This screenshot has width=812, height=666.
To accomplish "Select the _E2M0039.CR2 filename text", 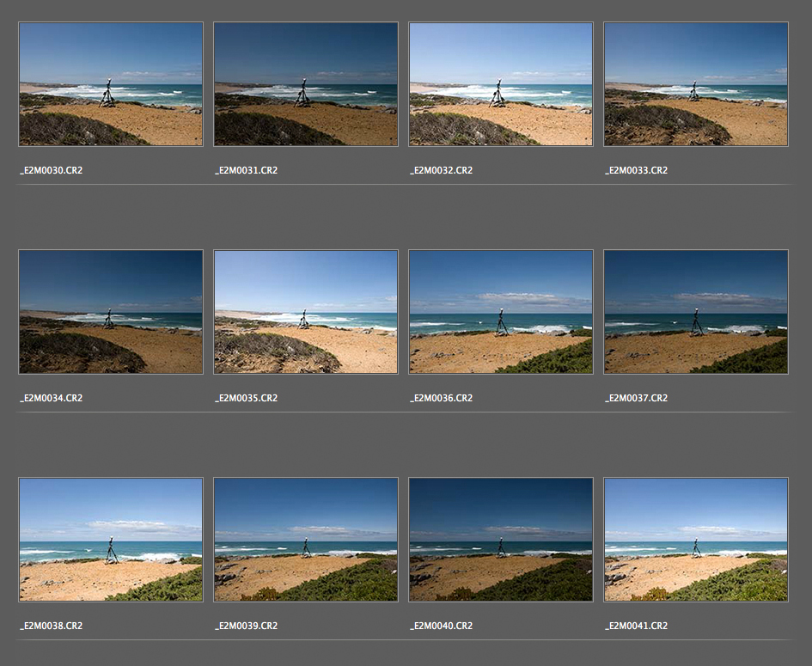I will click(247, 626).
